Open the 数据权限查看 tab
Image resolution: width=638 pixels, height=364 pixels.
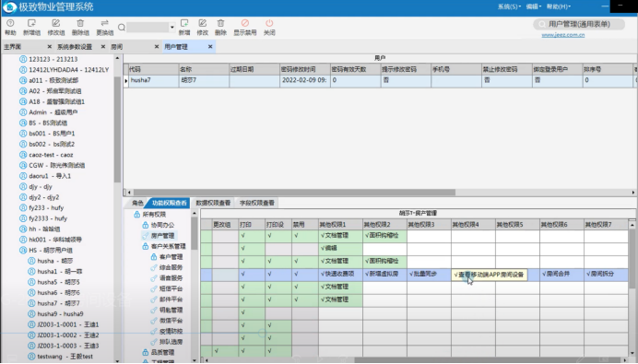coord(213,203)
